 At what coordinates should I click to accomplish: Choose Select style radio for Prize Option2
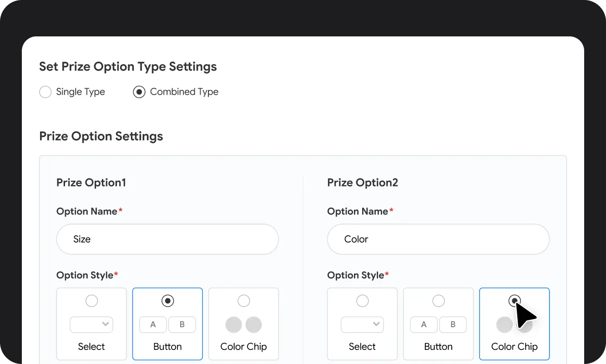(362, 301)
